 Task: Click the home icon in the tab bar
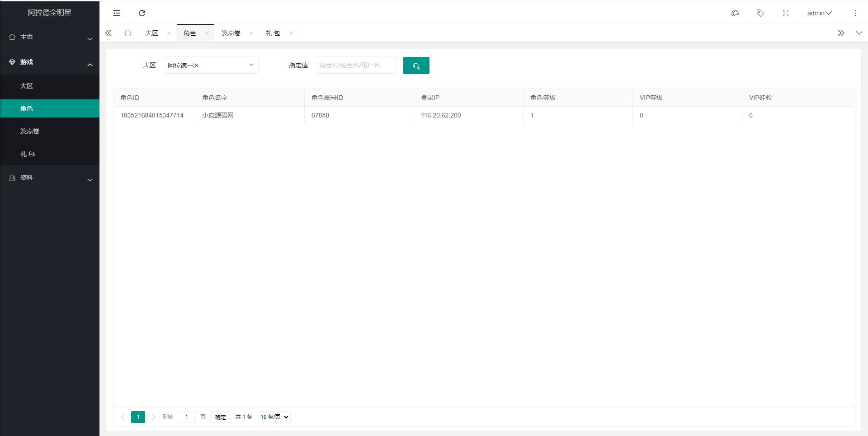128,33
